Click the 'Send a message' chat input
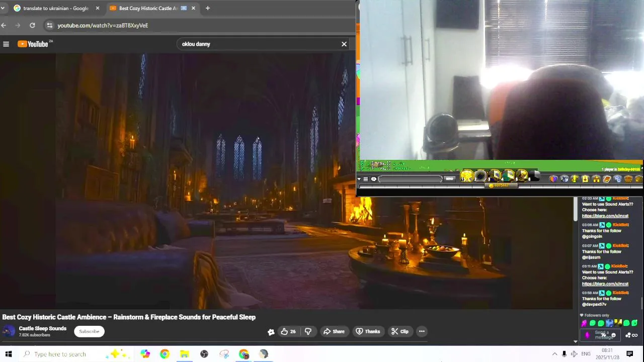644x362 pixels. coord(600,335)
